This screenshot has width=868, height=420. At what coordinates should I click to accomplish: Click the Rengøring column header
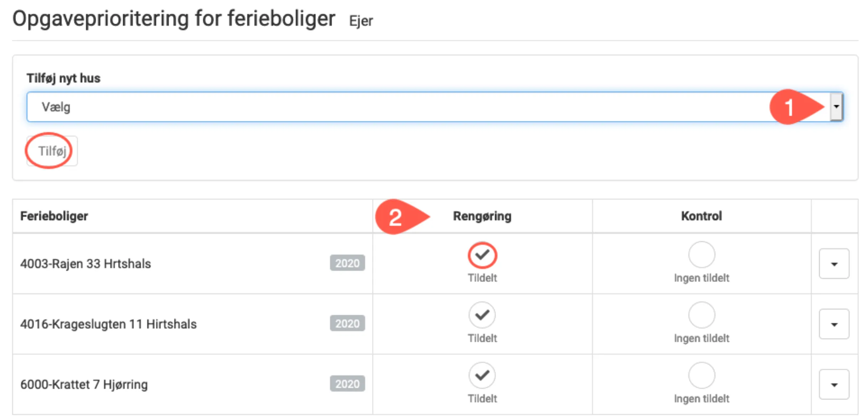pos(482,216)
